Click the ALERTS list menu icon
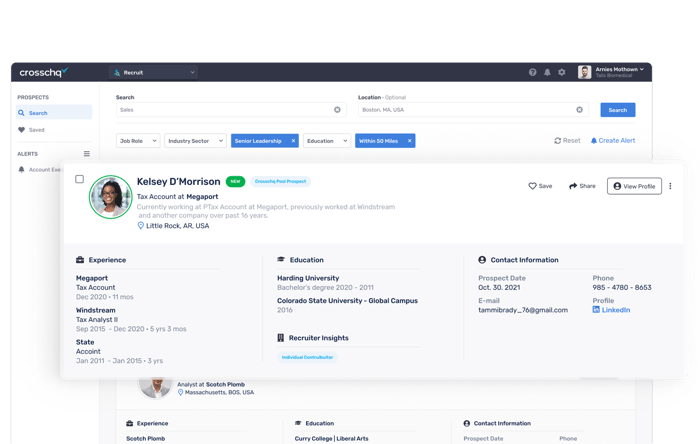Screen dimensions: 700x444 click(87, 154)
